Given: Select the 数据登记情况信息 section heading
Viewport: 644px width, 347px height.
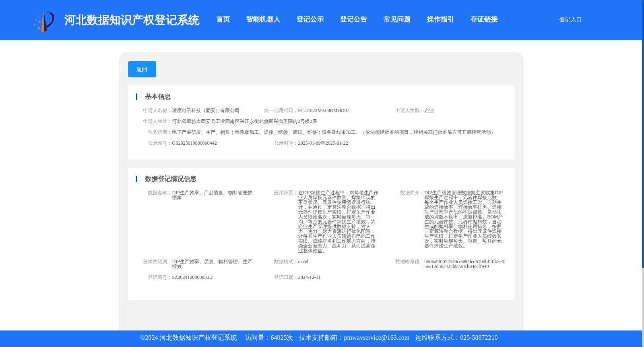Looking at the screenshot, I should [x=171, y=179].
